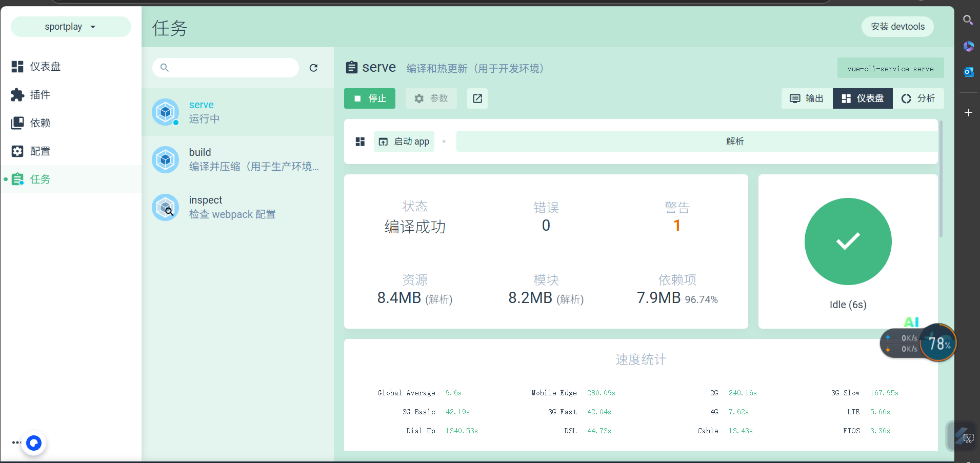The width and height of the screenshot is (980, 463).
Task: Switch to 仪表盘 dashboard view
Action: pyautogui.click(x=863, y=98)
